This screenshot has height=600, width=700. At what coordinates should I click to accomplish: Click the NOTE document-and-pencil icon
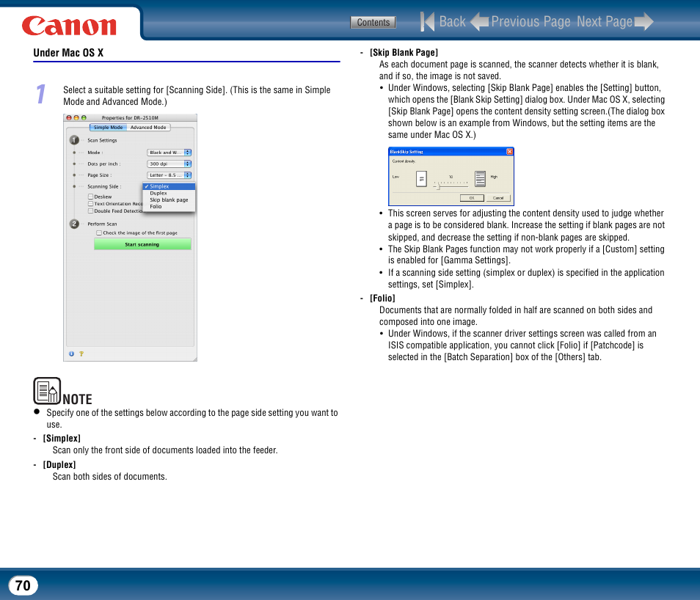click(x=47, y=391)
